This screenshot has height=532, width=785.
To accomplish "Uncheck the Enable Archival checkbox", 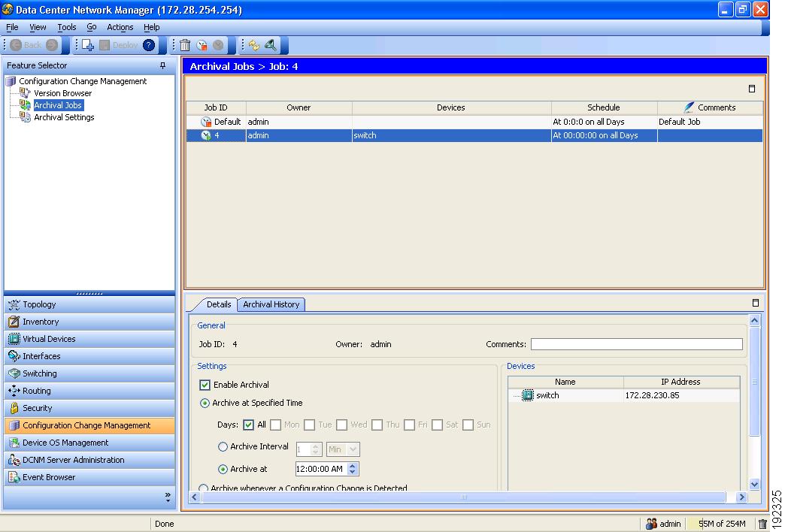I will coord(205,385).
